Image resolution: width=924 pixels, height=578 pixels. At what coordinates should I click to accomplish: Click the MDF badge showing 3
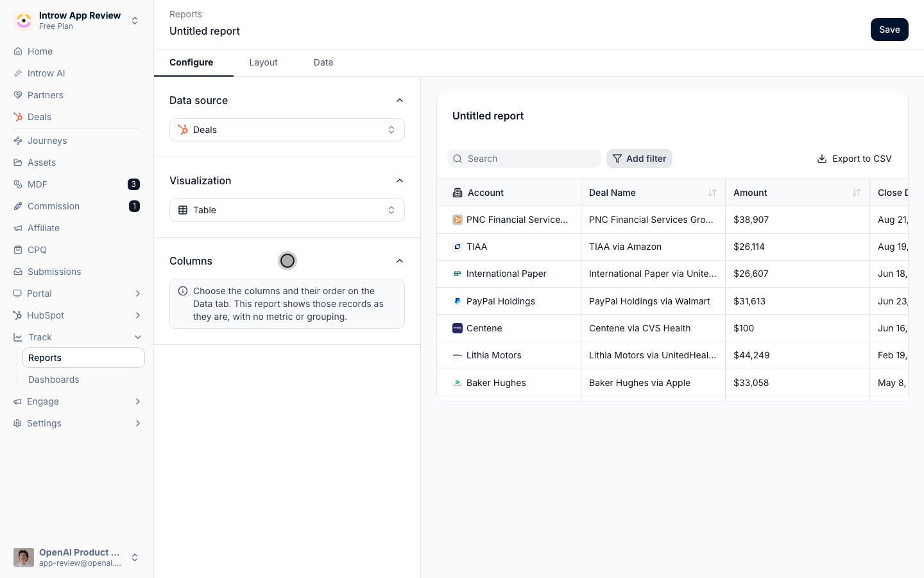tap(133, 184)
